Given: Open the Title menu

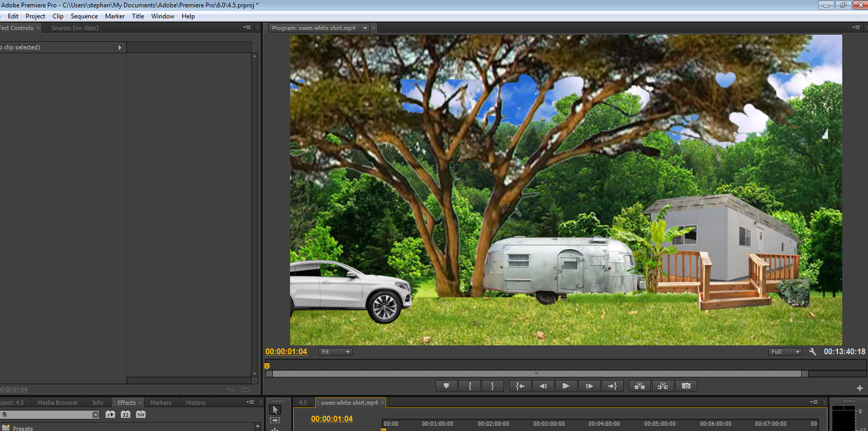Looking at the screenshot, I should (x=138, y=16).
